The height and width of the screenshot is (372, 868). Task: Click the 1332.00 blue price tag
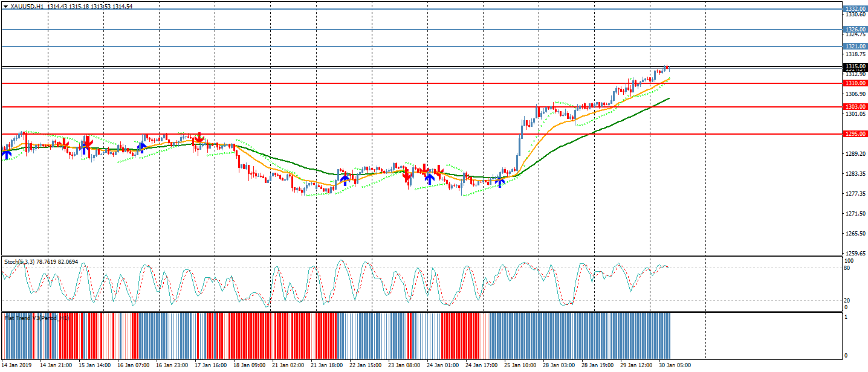coord(855,9)
